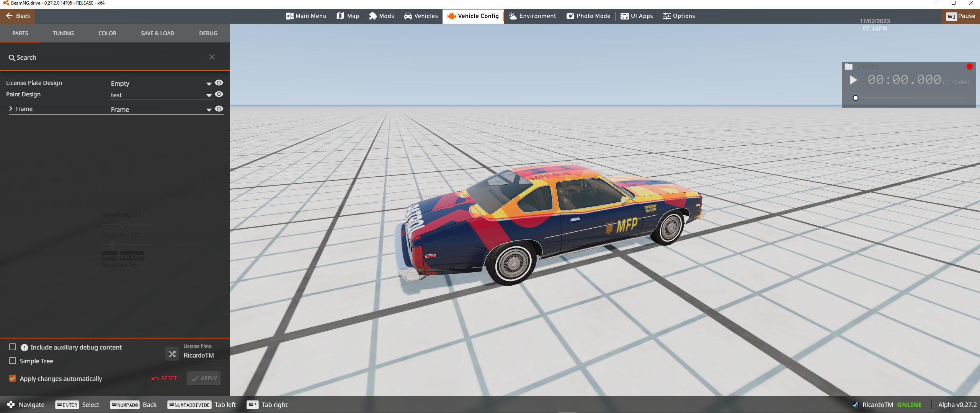
Task: Open the Vehicles selector
Action: [421, 16]
